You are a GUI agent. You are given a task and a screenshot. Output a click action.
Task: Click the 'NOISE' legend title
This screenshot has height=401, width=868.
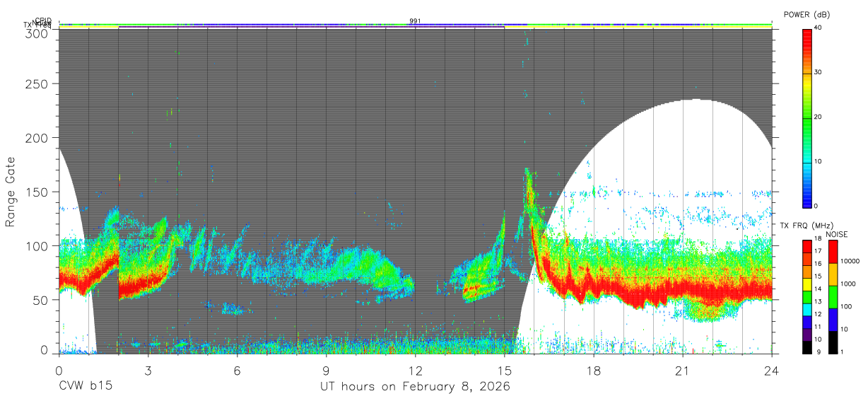837,234
